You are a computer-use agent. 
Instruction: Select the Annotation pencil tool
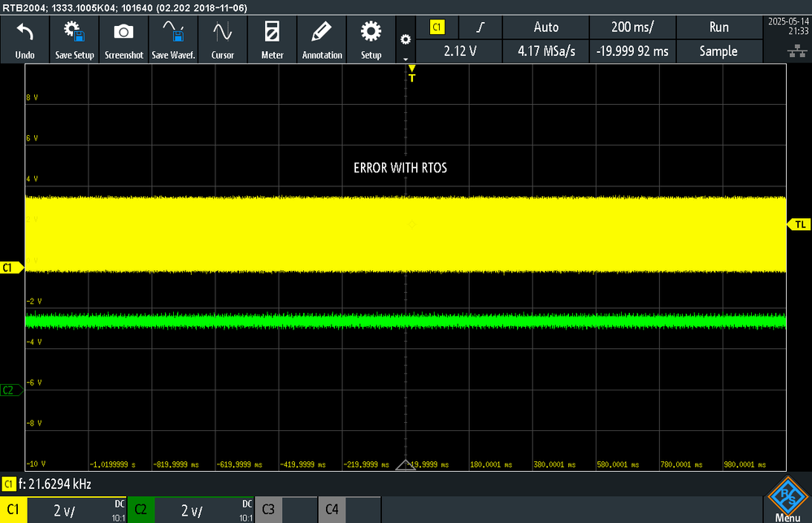coord(322,40)
